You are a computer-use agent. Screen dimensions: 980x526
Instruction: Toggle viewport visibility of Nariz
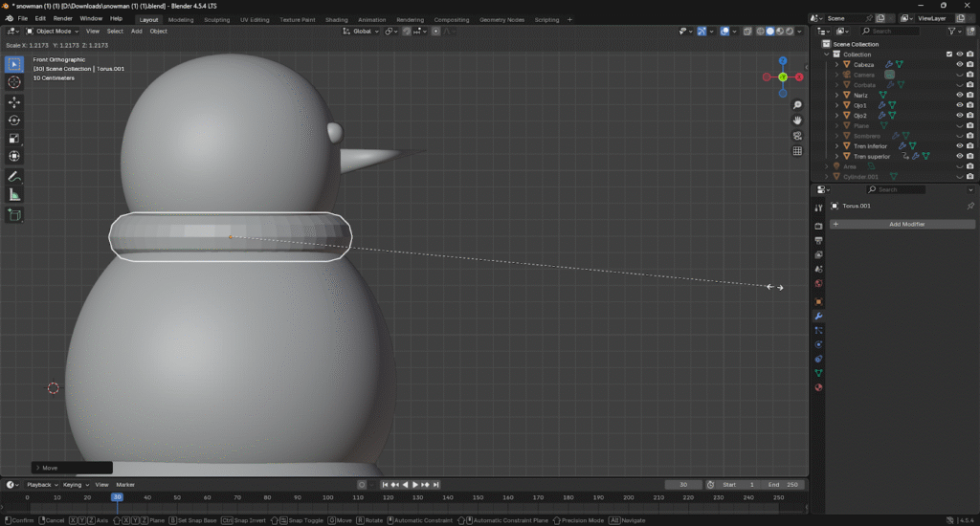click(x=959, y=96)
